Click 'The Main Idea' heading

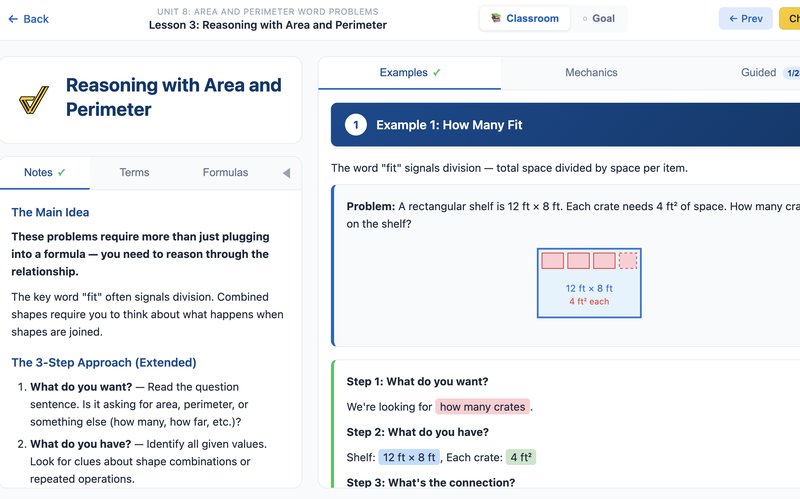(x=50, y=212)
